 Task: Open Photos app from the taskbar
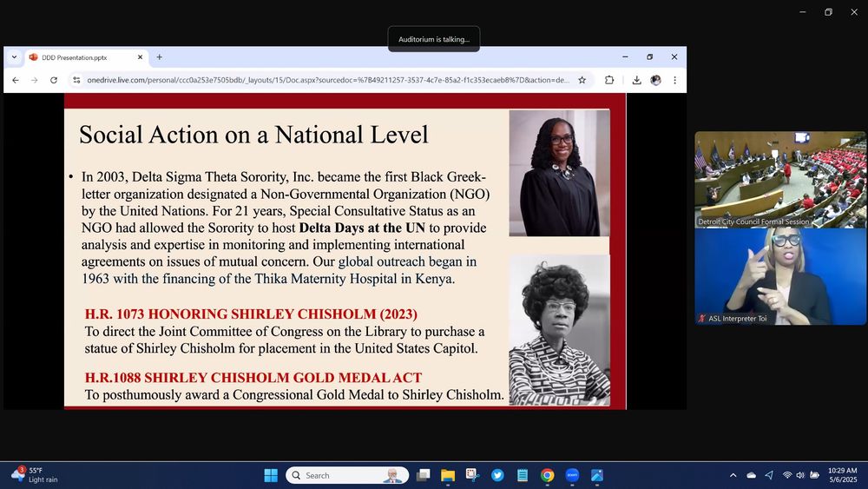coord(597,475)
